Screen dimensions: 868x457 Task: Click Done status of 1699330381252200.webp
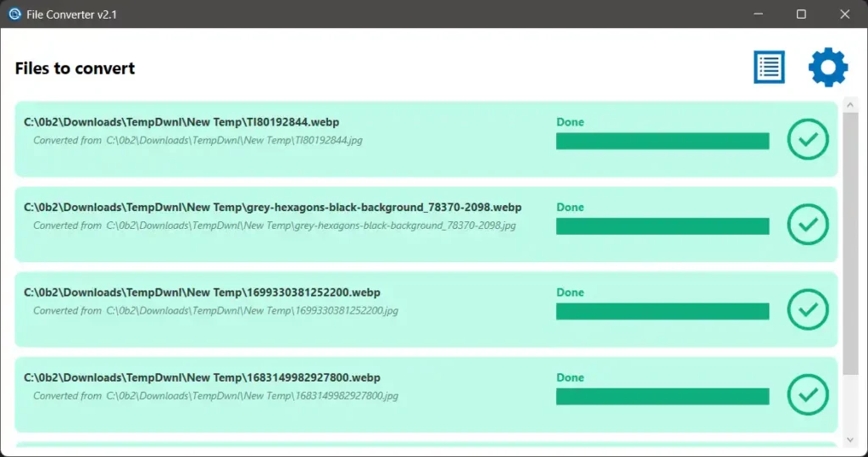pyautogui.click(x=570, y=293)
